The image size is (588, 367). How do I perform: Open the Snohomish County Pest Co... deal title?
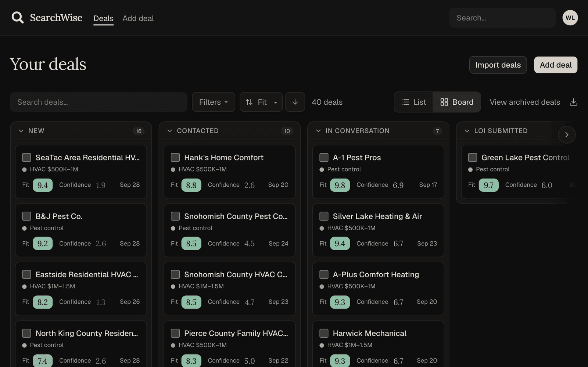[236, 216]
